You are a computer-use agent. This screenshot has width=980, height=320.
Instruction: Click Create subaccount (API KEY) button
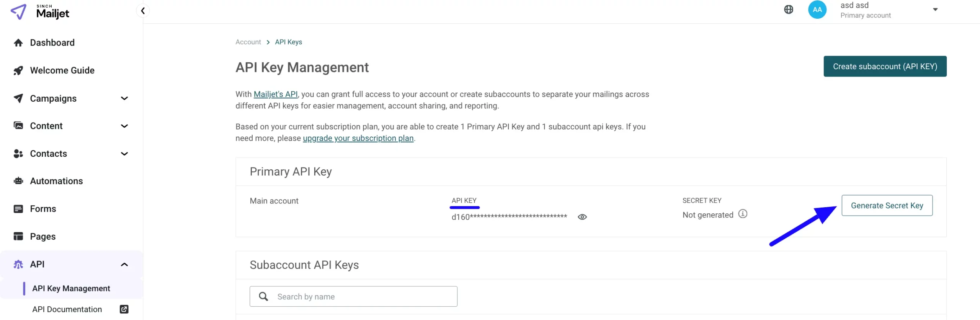tap(885, 67)
